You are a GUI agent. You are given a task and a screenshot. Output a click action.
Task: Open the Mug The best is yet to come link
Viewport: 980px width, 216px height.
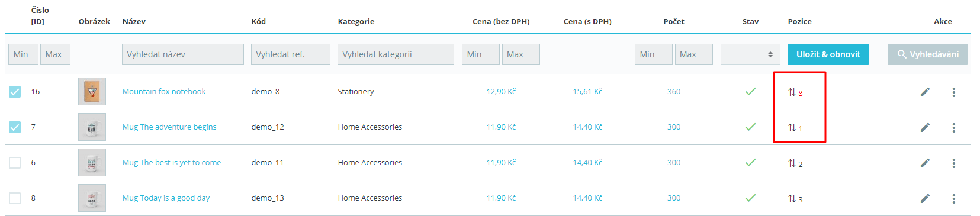click(x=172, y=162)
